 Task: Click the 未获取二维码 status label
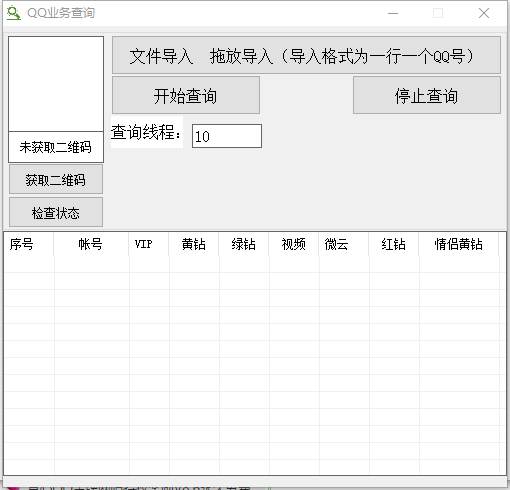pos(56,147)
